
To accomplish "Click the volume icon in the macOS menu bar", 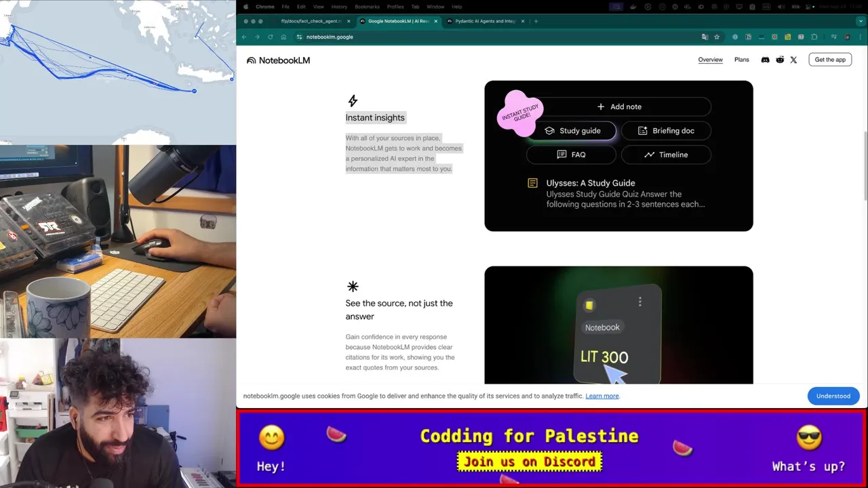I will tap(781, 7).
